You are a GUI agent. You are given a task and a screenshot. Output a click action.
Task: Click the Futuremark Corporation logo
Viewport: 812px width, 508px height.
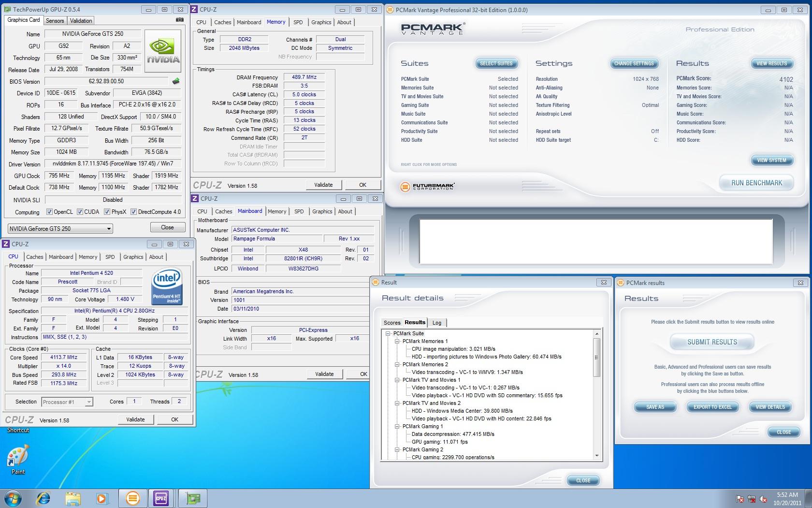[x=428, y=186]
